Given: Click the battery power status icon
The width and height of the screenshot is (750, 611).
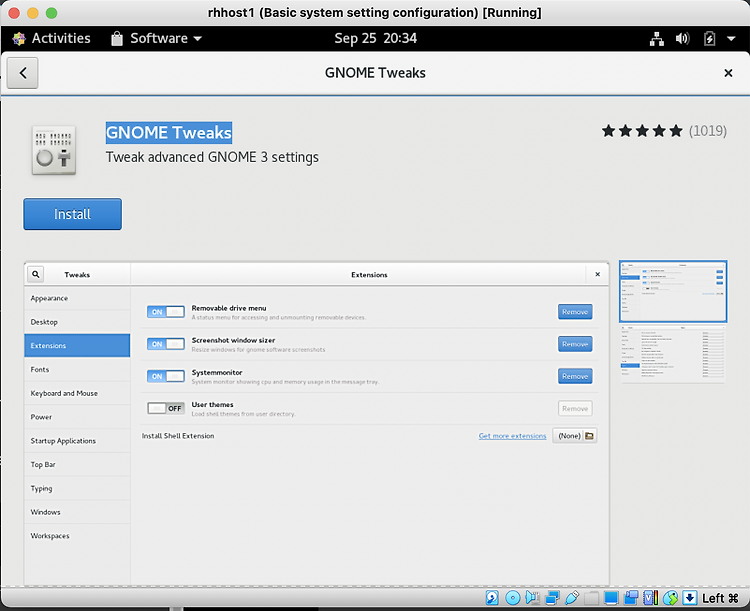Looking at the screenshot, I should coord(709,38).
